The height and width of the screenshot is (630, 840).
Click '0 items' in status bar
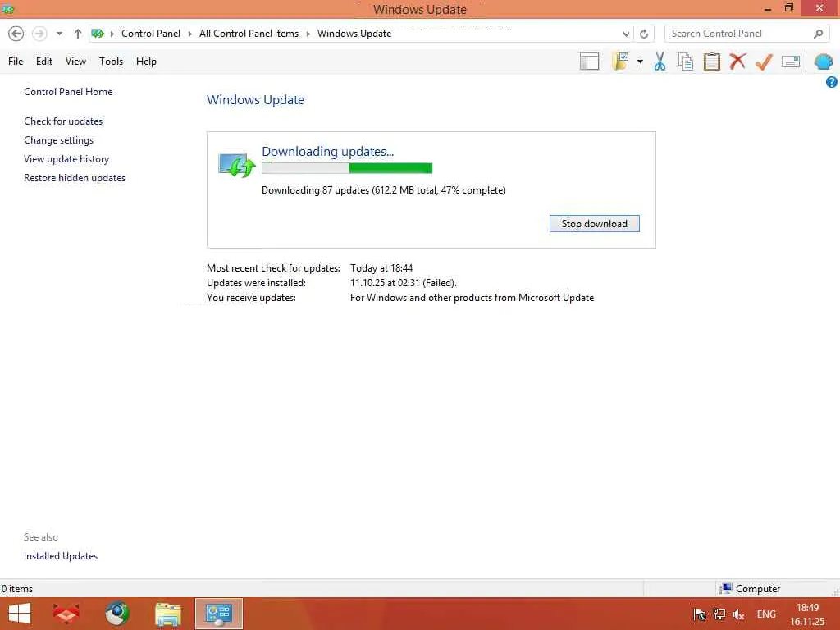tap(17, 589)
